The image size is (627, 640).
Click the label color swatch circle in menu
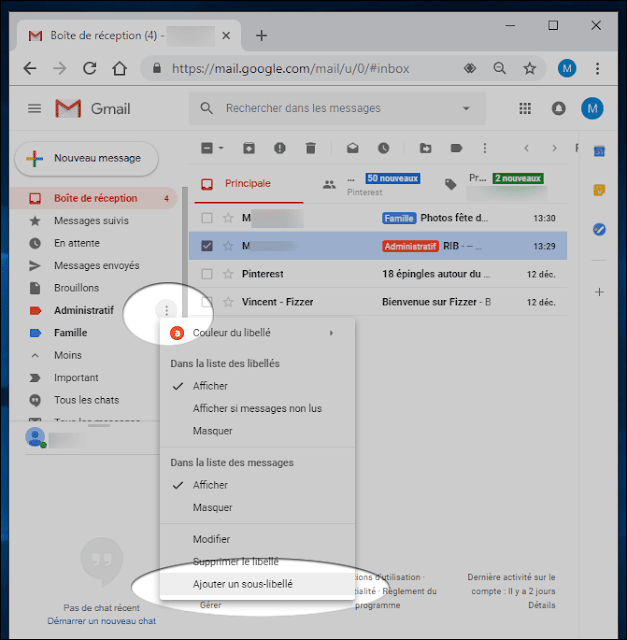tap(177, 333)
